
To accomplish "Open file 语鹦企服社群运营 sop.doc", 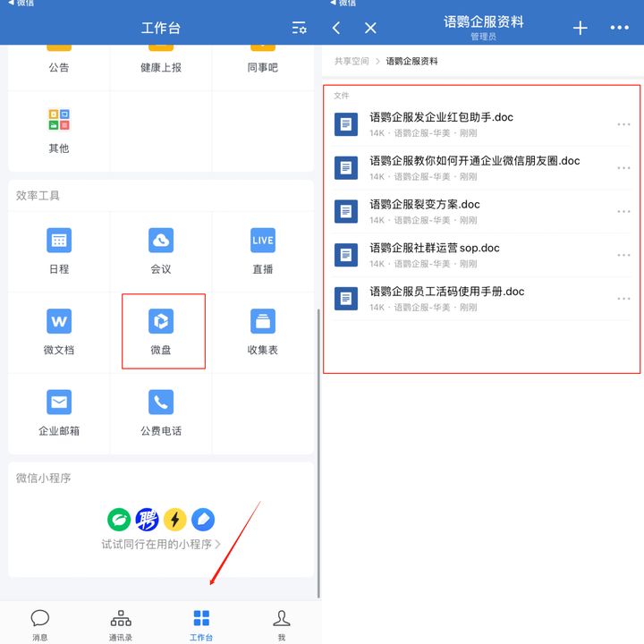I will (x=435, y=248).
